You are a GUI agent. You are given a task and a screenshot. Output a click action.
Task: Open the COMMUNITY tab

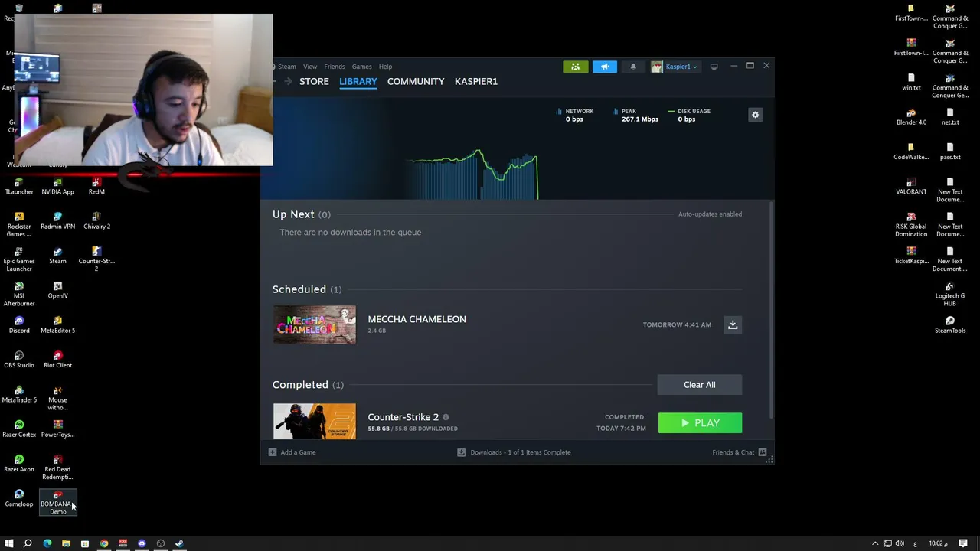[416, 81]
